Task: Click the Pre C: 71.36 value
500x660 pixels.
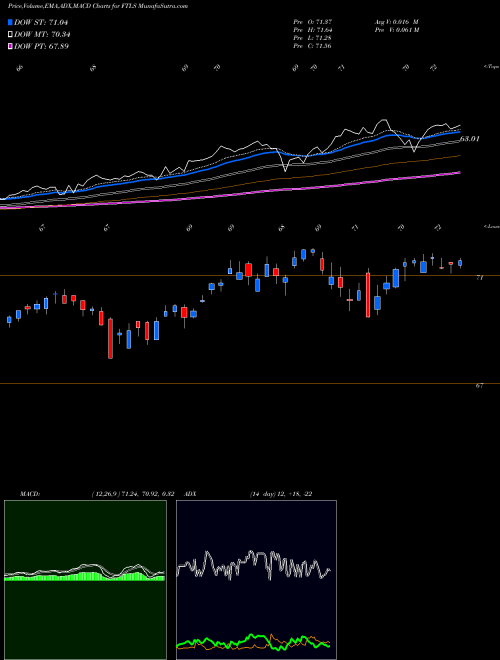Action: [312, 46]
